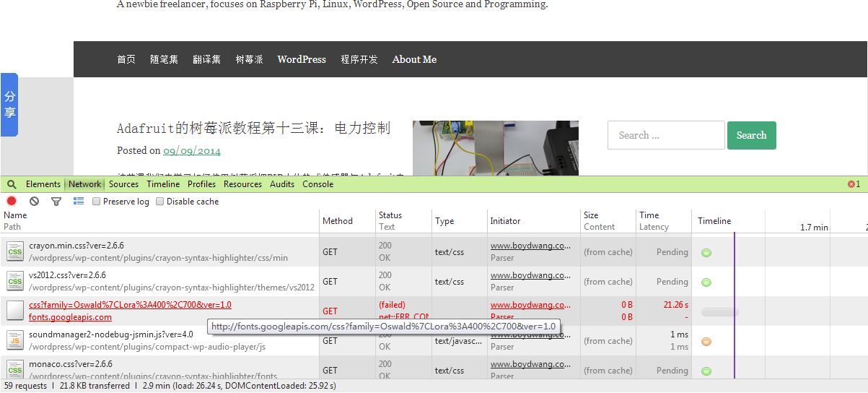Image resolution: width=868 pixels, height=393 pixels.
Task: Sort requests by the Timeline column header
Action: (714, 221)
